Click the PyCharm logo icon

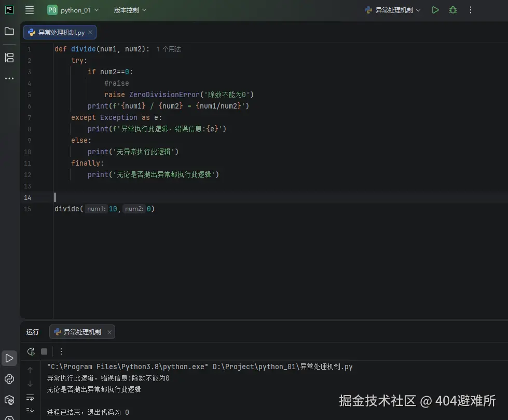click(x=9, y=10)
